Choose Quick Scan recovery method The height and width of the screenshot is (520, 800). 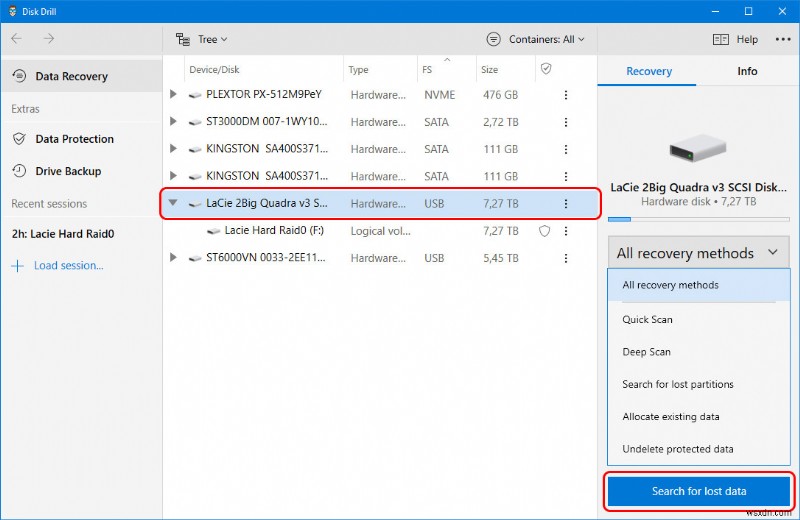[698, 319]
